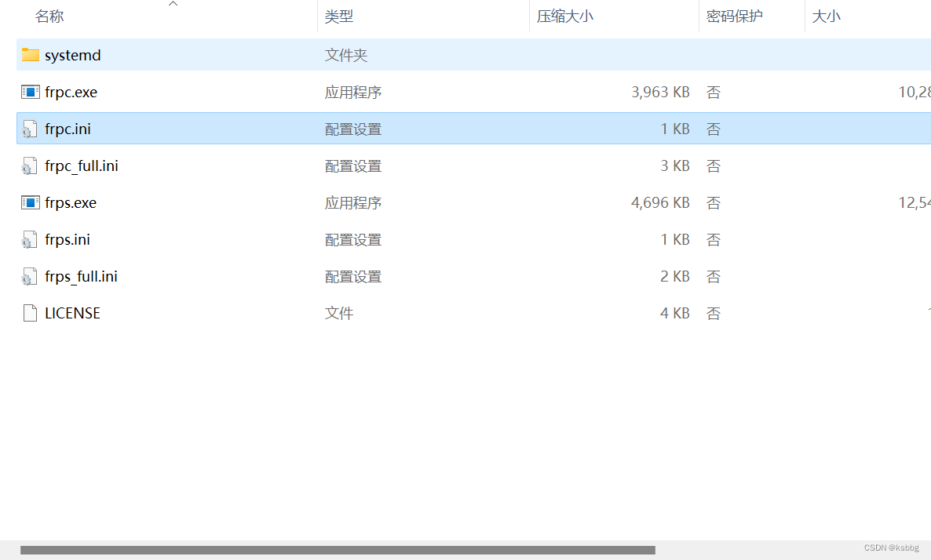Open the LICENSE file entry

[72, 312]
